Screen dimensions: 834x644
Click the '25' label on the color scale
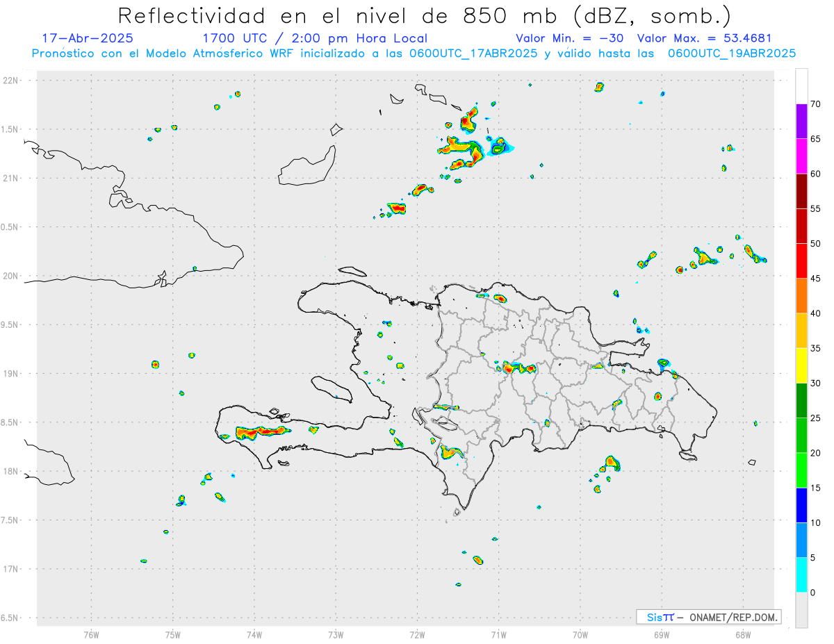816,418
